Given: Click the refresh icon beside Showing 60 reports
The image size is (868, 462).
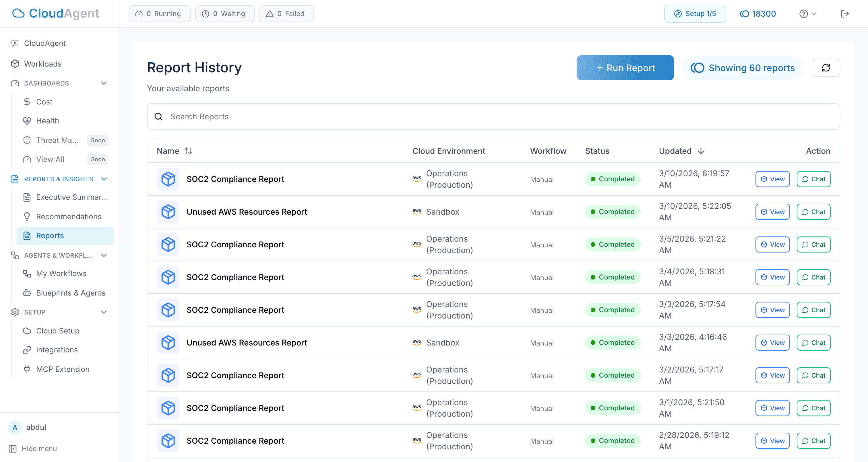Looking at the screenshot, I should pos(826,68).
